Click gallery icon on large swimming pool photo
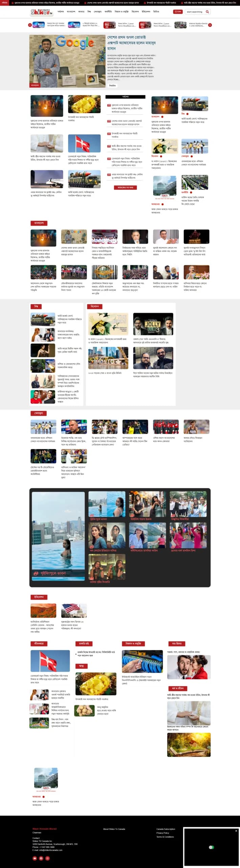Screen dimensions: 240x868 coord(36,573)
